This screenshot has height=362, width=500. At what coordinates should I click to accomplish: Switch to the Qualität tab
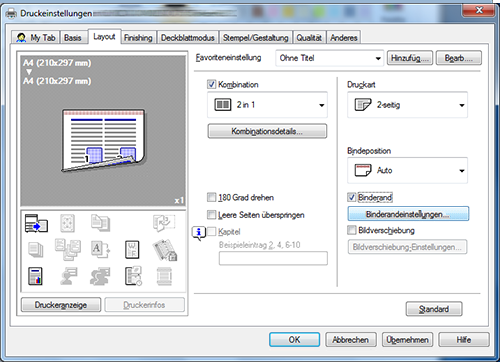click(x=309, y=38)
